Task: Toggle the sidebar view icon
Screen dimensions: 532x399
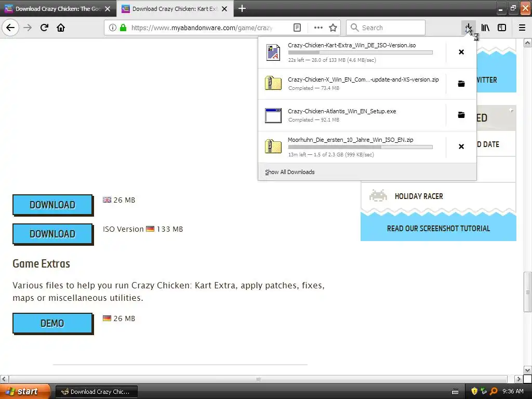Action: pyautogui.click(x=502, y=28)
